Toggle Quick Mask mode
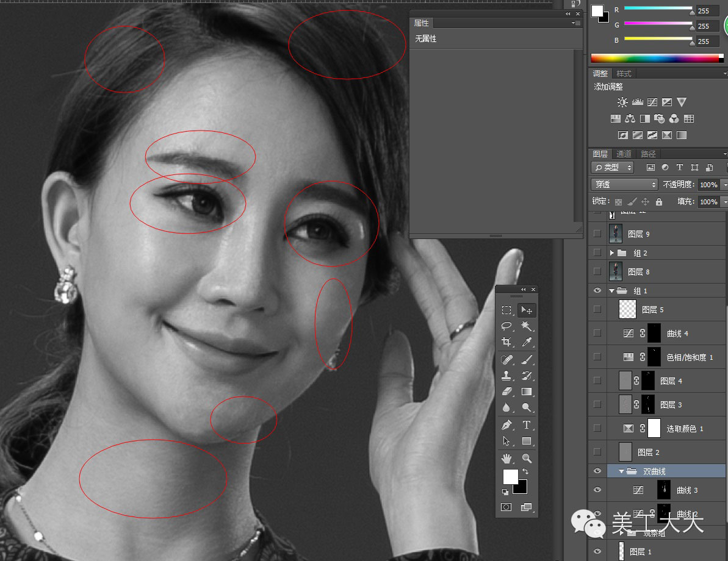 tap(506, 507)
